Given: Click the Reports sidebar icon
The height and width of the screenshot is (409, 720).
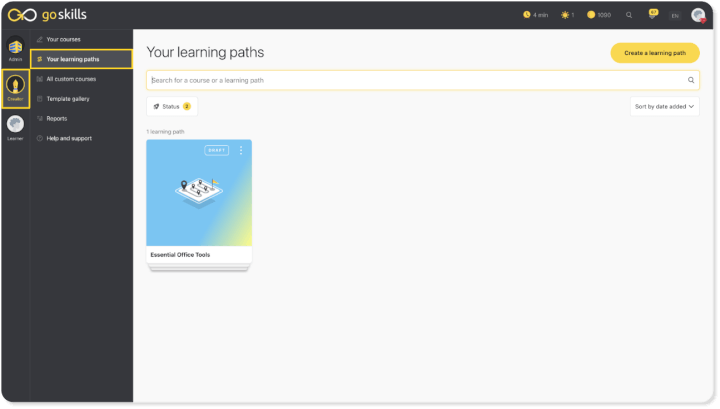Looking at the screenshot, I should [40, 118].
